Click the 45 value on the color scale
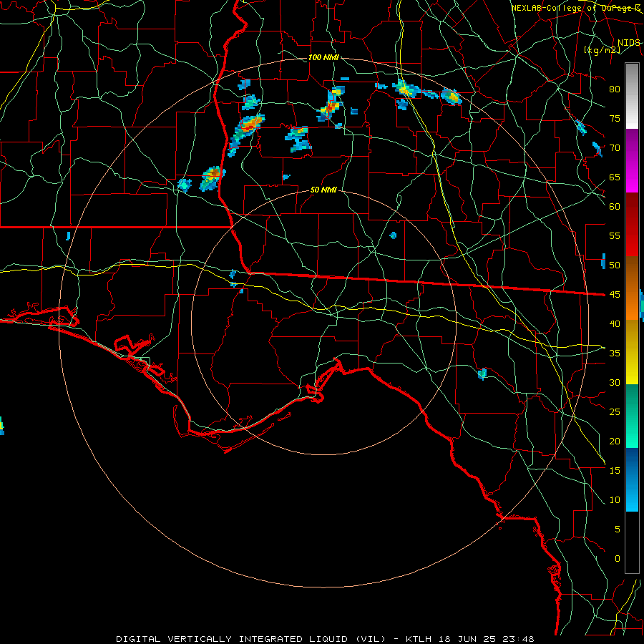Screen dimensions: 644x644 pyautogui.click(x=615, y=295)
